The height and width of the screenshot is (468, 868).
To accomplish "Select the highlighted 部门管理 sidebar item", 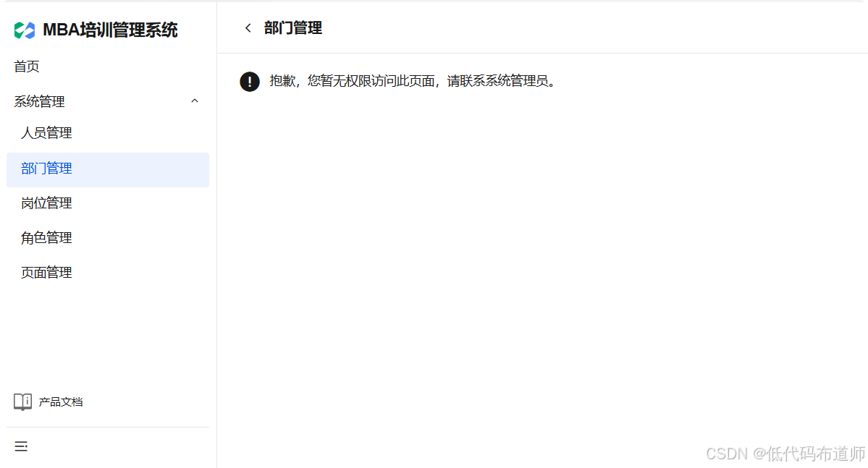I will point(108,169).
